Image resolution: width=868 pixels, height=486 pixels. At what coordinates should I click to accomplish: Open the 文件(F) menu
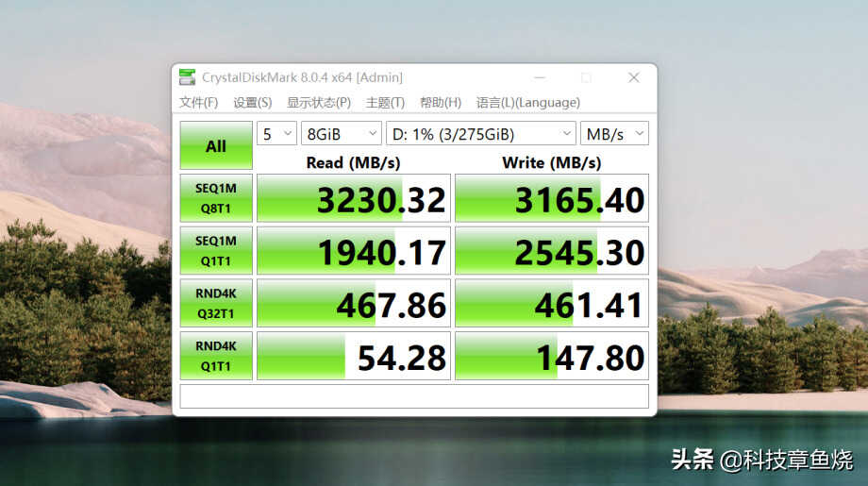tap(199, 103)
